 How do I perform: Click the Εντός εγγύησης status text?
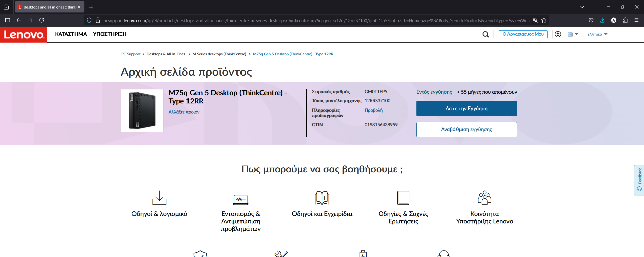pyautogui.click(x=434, y=92)
